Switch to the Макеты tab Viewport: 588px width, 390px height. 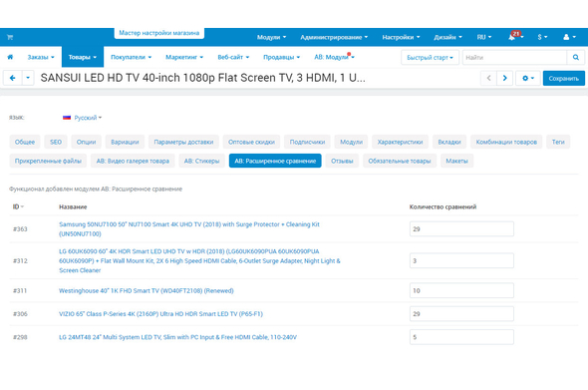(456, 161)
